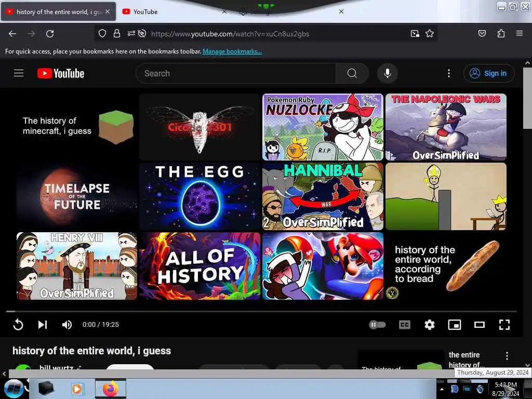Open 'The history of minecraft, i guess' suggestion
Image resolution: width=532 pixels, height=399 pixels.
point(77,127)
